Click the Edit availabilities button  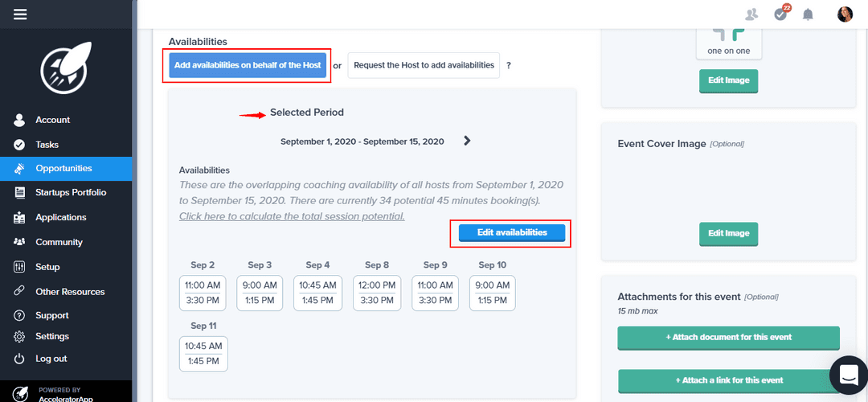512,232
